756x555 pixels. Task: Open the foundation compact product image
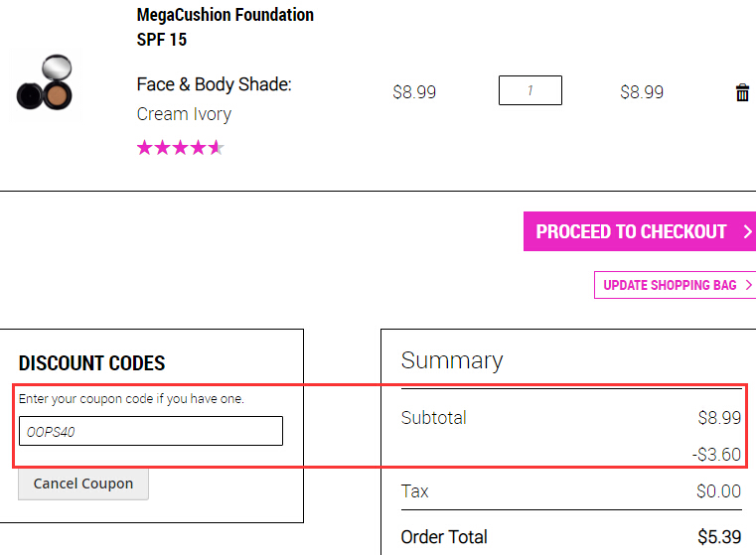pos(45,82)
